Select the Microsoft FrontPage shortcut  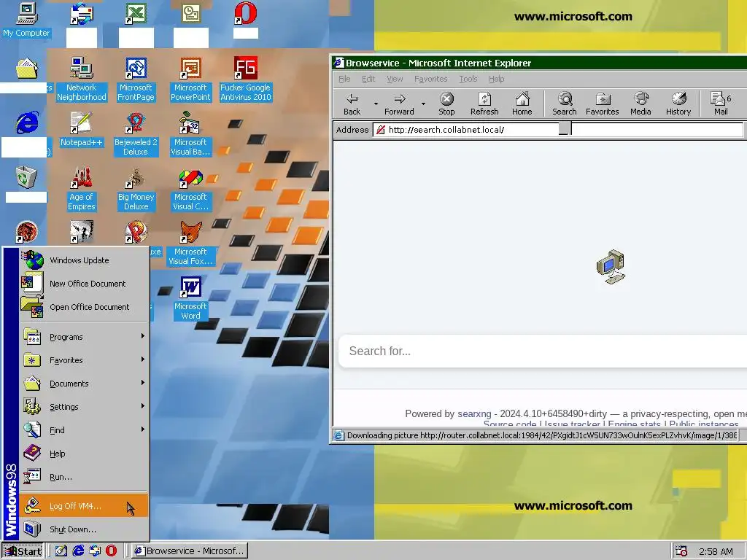click(x=136, y=79)
